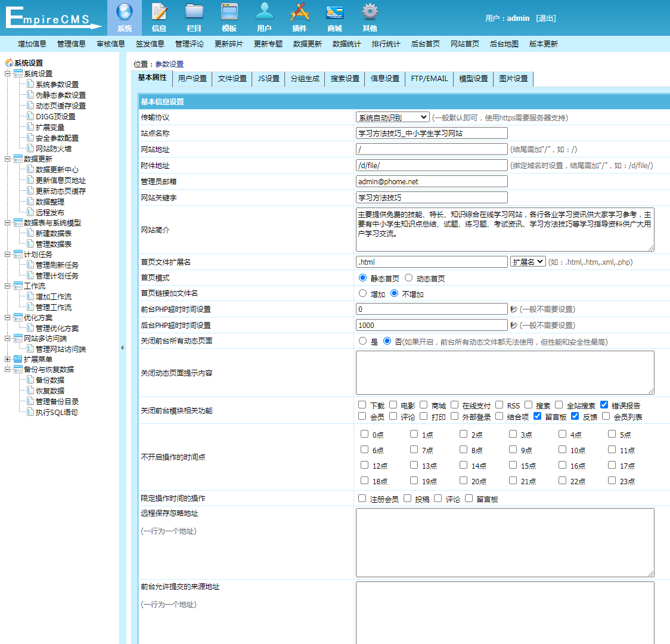Click the 管理员邮箱 input field
The width and height of the screenshot is (670, 644).
[x=432, y=181]
